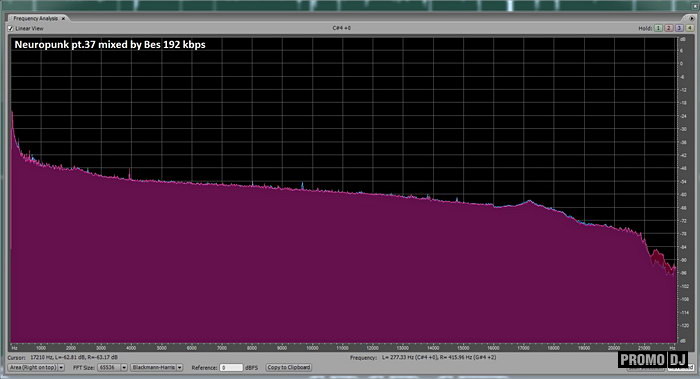The height and width of the screenshot is (379, 700).
Task: Click the spectrum bump near 17000 Hz
Action: coord(529,202)
